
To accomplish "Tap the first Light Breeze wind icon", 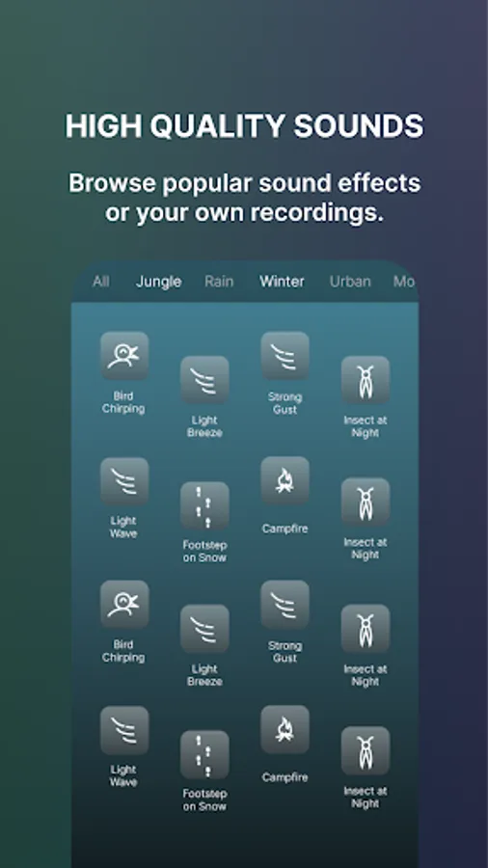I will (x=204, y=380).
